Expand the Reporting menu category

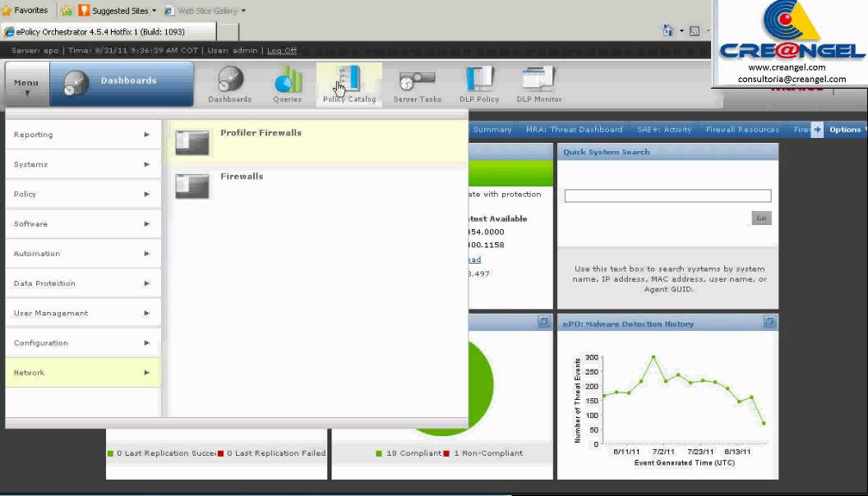(x=83, y=135)
